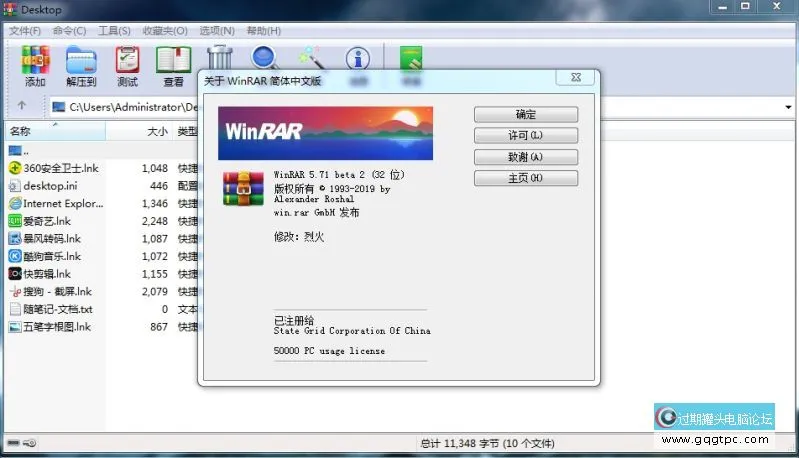Click the desktop.ini file icon
799x458 pixels.
(15, 186)
